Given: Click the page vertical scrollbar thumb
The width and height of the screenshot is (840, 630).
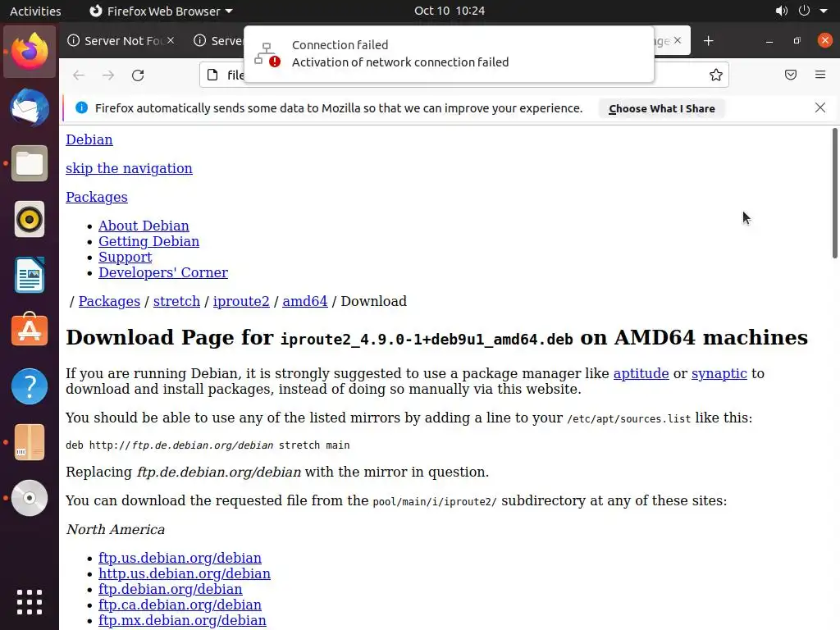Looking at the screenshot, I should coord(835,193).
